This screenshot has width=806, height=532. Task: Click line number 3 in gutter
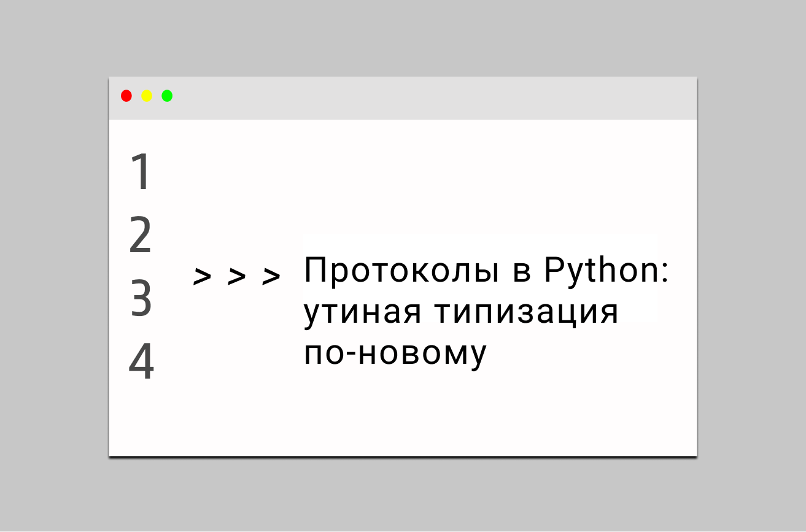[x=141, y=299]
